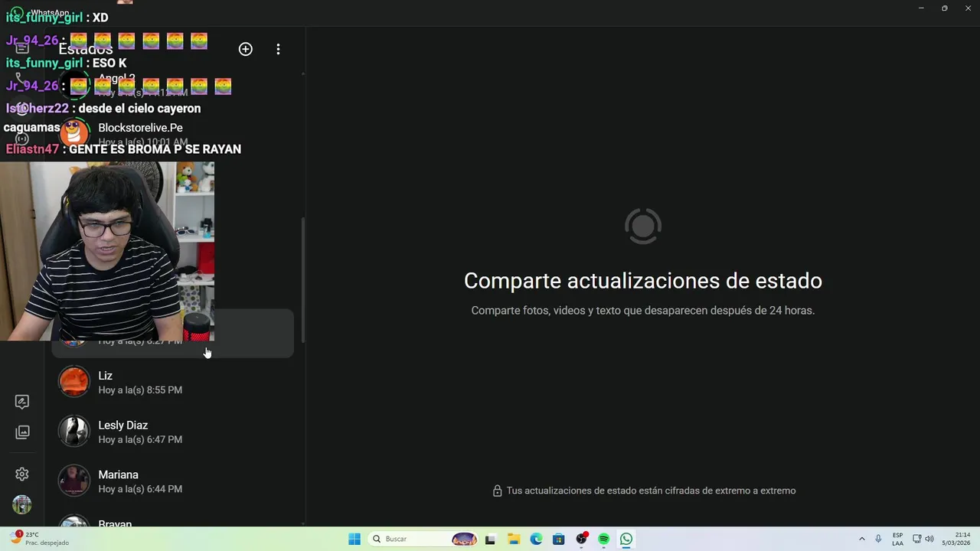Open Microsoft Store from the taskbar
980x551 pixels.
[x=559, y=539]
